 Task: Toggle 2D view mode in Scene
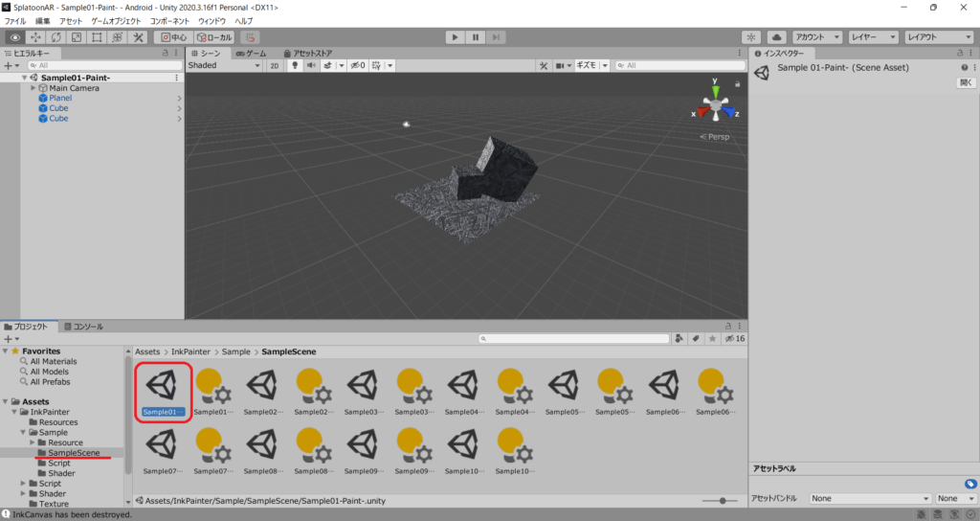[x=274, y=66]
